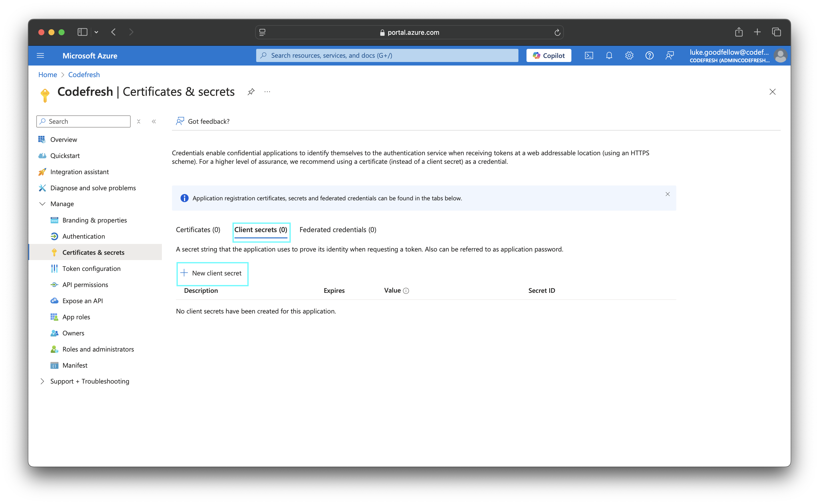Screen dimensions: 819x504
Task: Expand Support + Troubleshooting section
Action: click(x=42, y=381)
